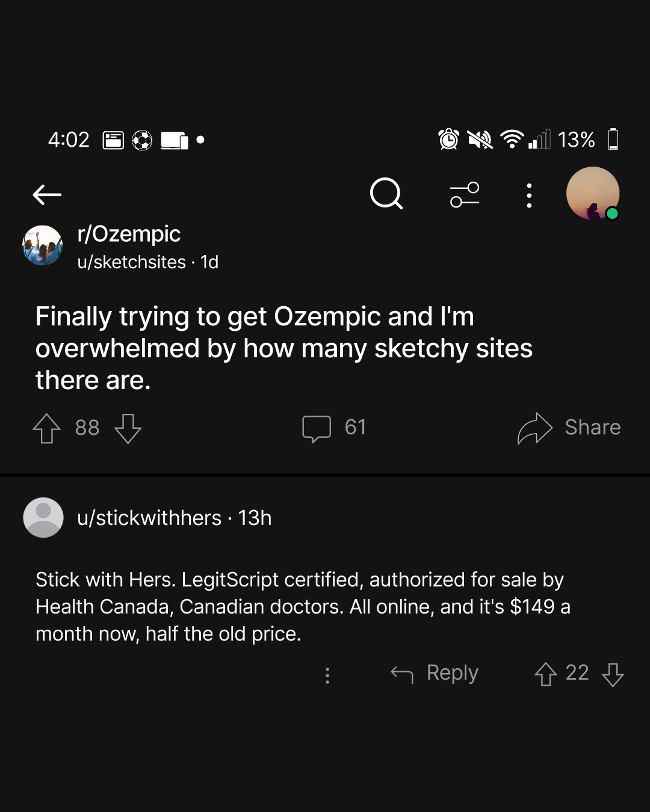Downvote the Ozempic sketchy sites post
The image size is (650, 812).
128,428
